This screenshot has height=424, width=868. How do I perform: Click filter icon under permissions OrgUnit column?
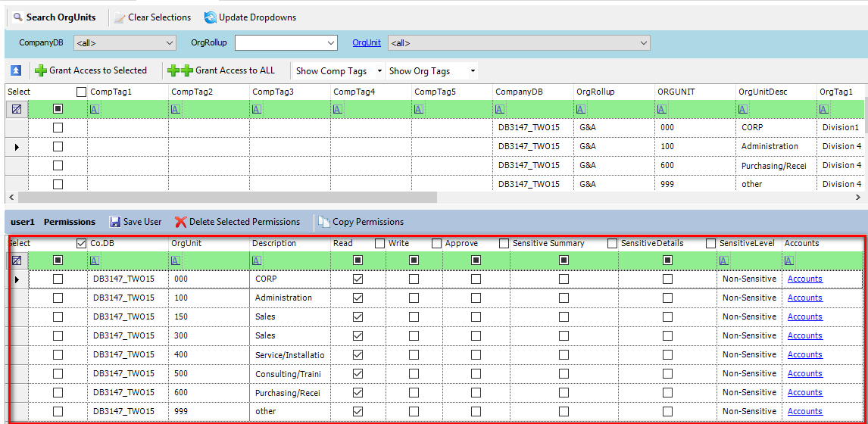(175, 260)
